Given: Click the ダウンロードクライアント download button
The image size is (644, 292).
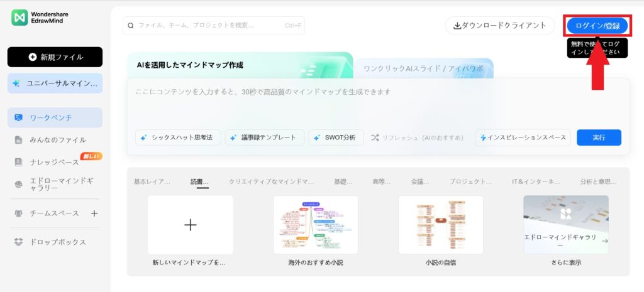Looking at the screenshot, I should click(500, 25).
